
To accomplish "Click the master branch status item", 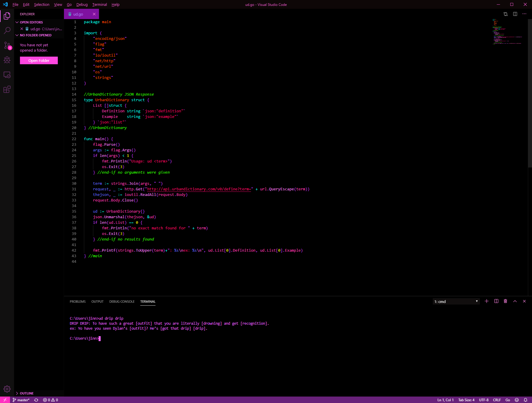I will (x=21, y=400).
